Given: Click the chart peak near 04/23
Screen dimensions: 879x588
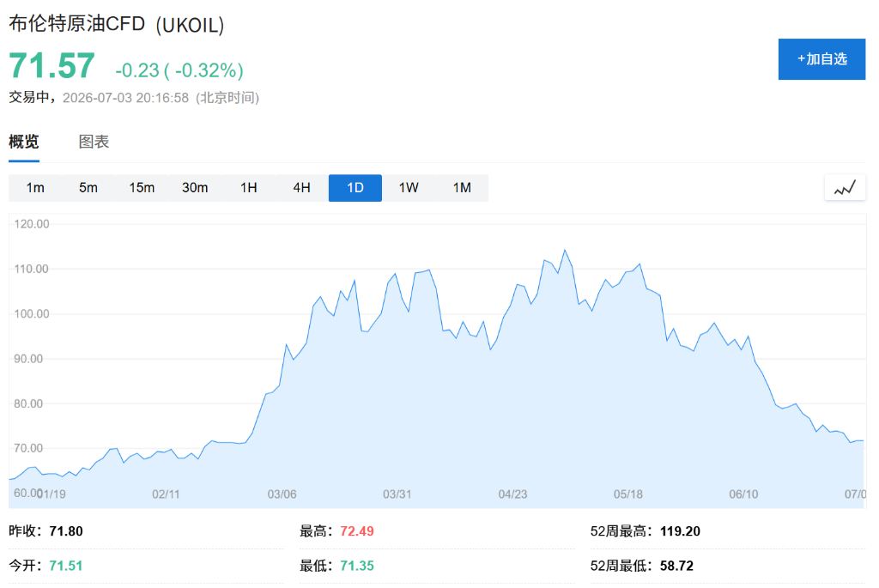Looking at the screenshot, I should coord(565,251).
